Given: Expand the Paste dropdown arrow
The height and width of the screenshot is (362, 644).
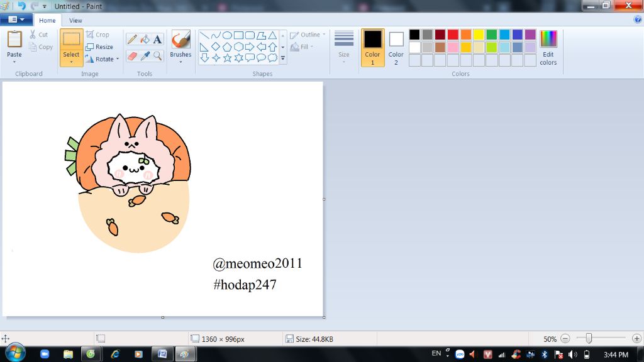Looking at the screenshot, I should click(14, 62).
